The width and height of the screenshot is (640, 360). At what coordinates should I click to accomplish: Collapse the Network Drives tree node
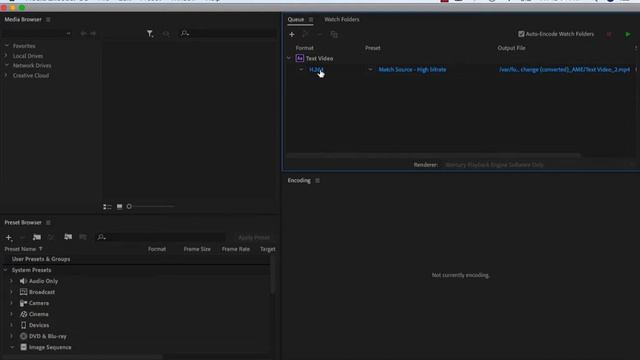[x=7, y=65]
